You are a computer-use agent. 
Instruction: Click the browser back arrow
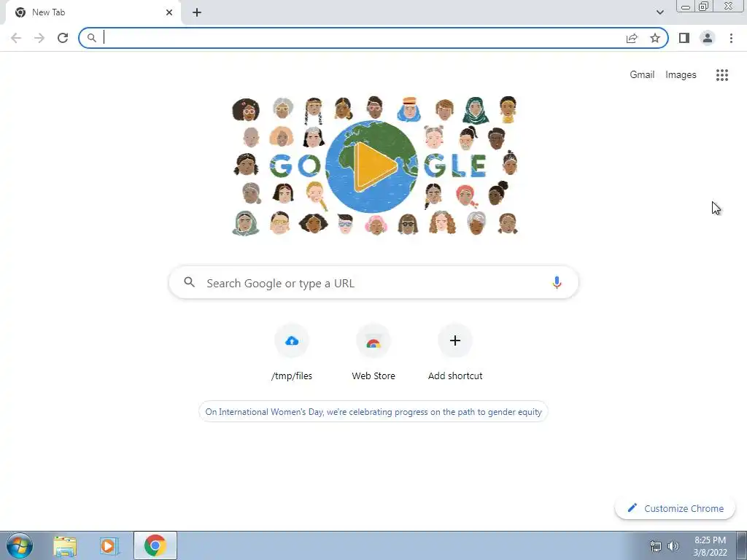click(16, 38)
